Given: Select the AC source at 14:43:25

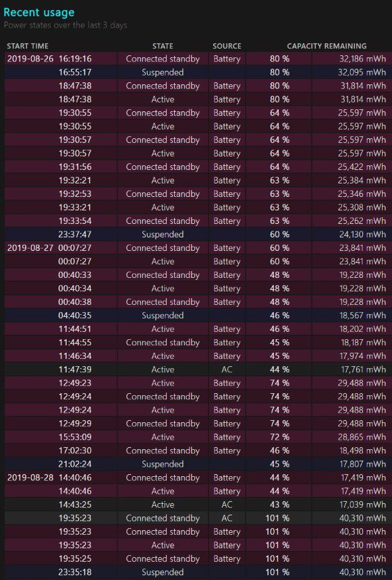Looking at the screenshot, I should 227,504.
